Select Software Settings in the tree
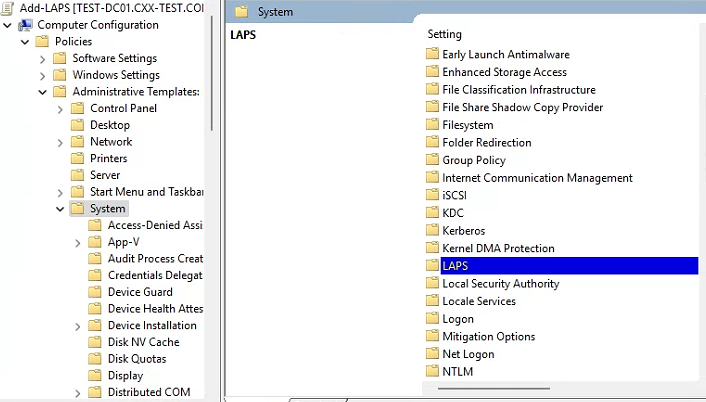The width and height of the screenshot is (706, 402). pos(114,58)
